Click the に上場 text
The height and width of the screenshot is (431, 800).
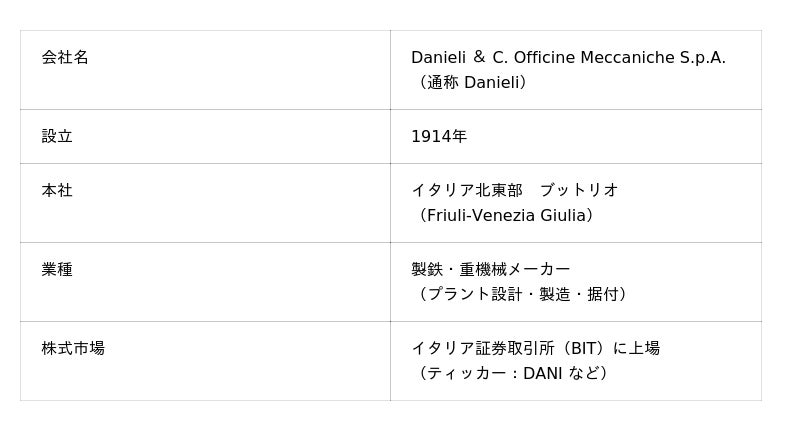pyautogui.click(x=636, y=349)
